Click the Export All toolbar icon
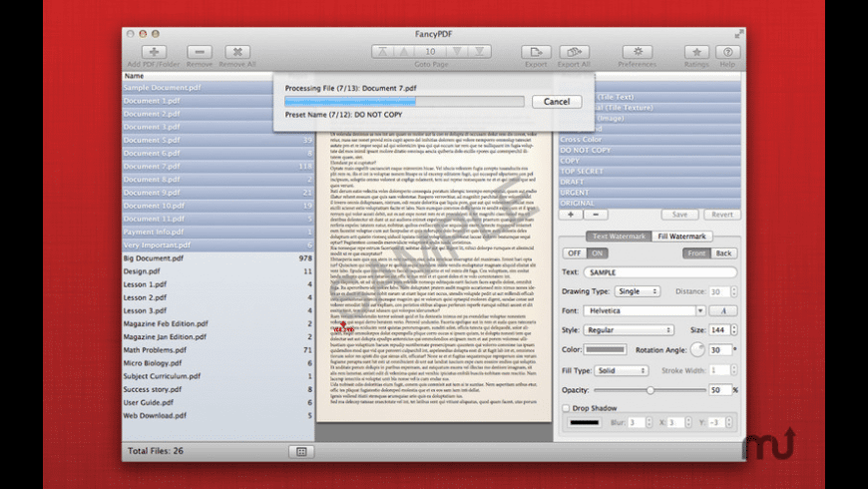 coord(574,52)
